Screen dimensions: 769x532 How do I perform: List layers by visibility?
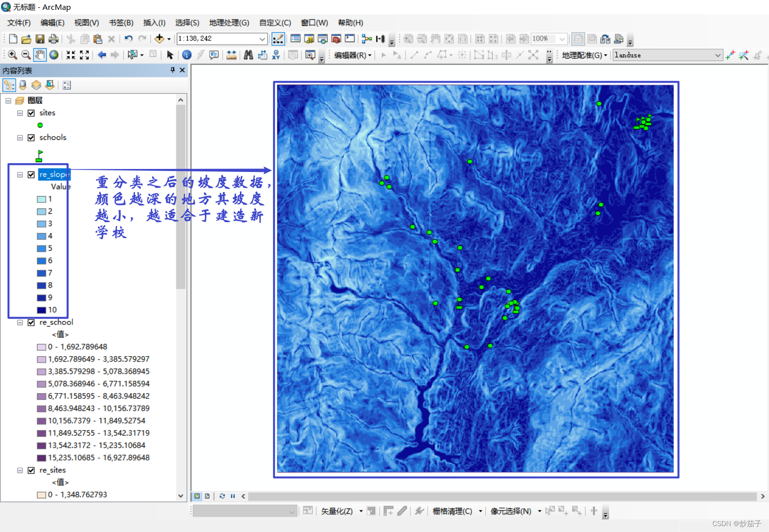pyautogui.click(x=36, y=85)
